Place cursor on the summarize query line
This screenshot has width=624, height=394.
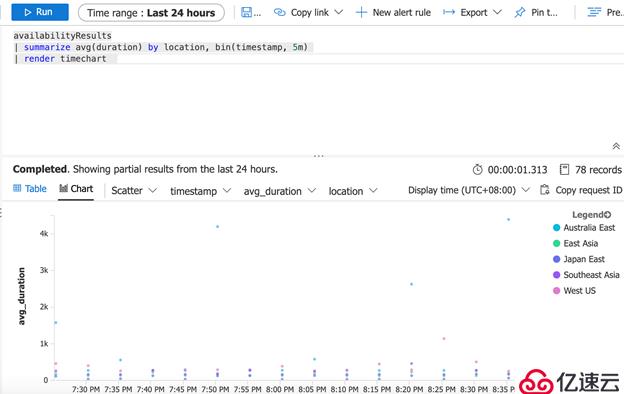click(x=161, y=47)
